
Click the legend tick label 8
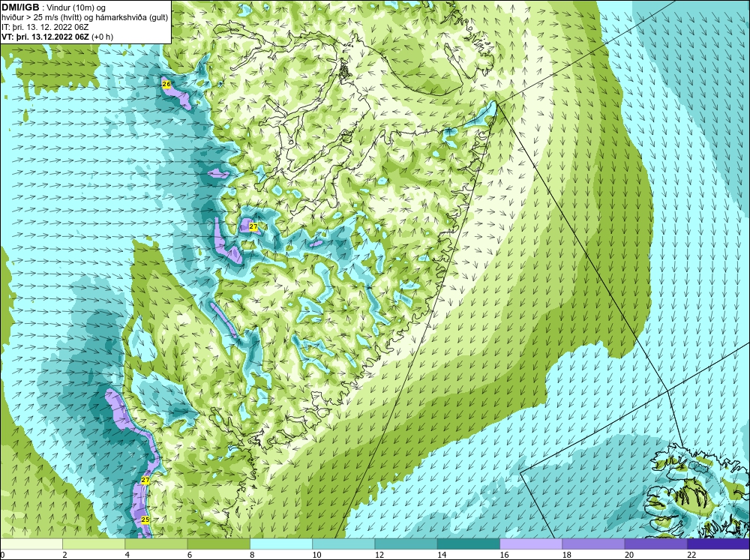tap(252, 555)
